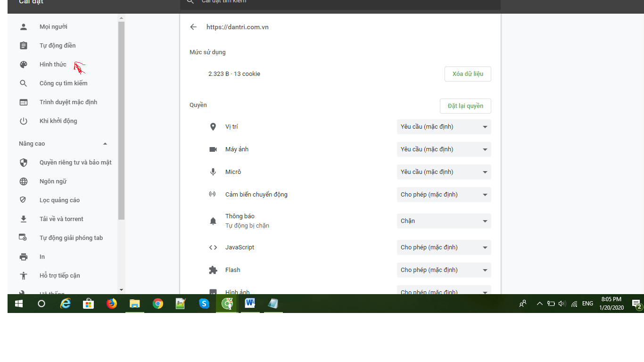The width and height of the screenshot is (644, 362).
Task: Click the Khi khởi động power icon
Action: click(x=24, y=121)
